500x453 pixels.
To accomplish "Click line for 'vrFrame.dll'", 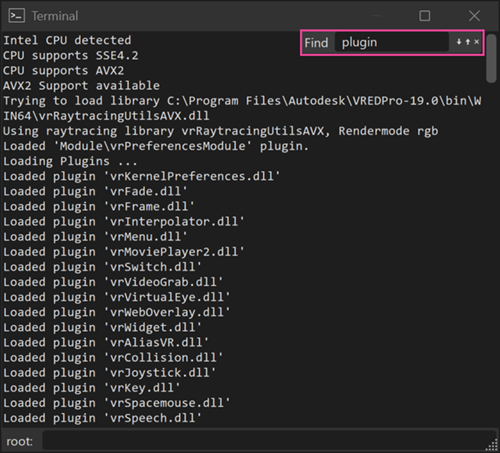I will (x=99, y=207).
